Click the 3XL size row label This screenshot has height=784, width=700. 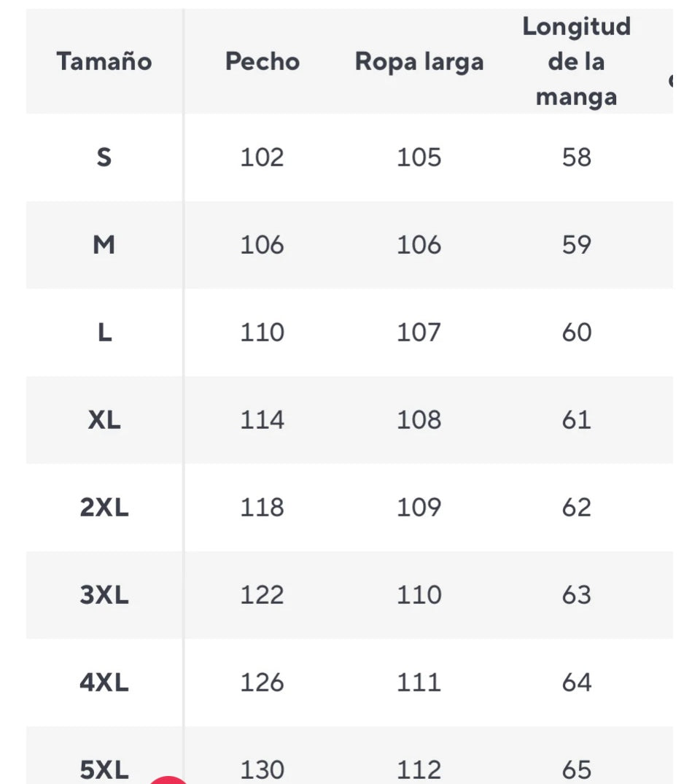tap(104, 595)
